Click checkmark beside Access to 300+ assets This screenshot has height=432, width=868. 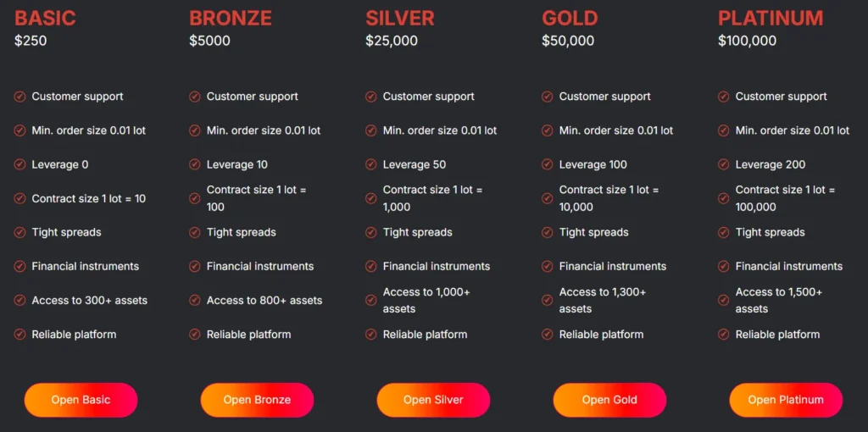click(x=19, y=300)
